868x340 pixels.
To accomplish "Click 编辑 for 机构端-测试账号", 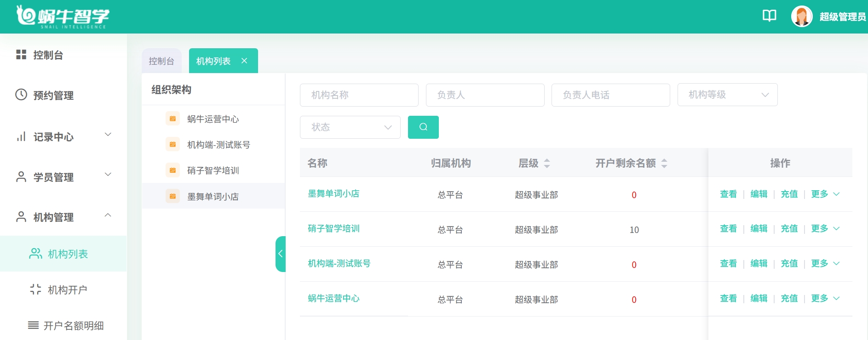I will [759, 263].
